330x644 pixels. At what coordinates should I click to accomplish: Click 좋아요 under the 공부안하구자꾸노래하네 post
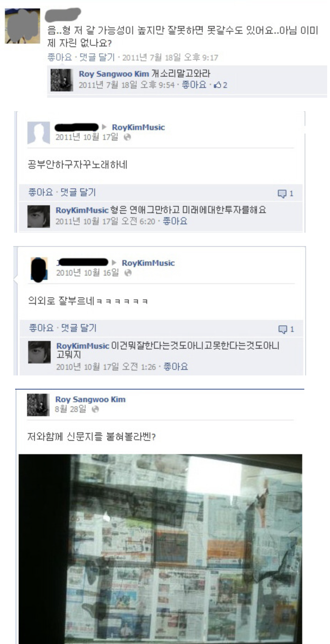[40, 192]
